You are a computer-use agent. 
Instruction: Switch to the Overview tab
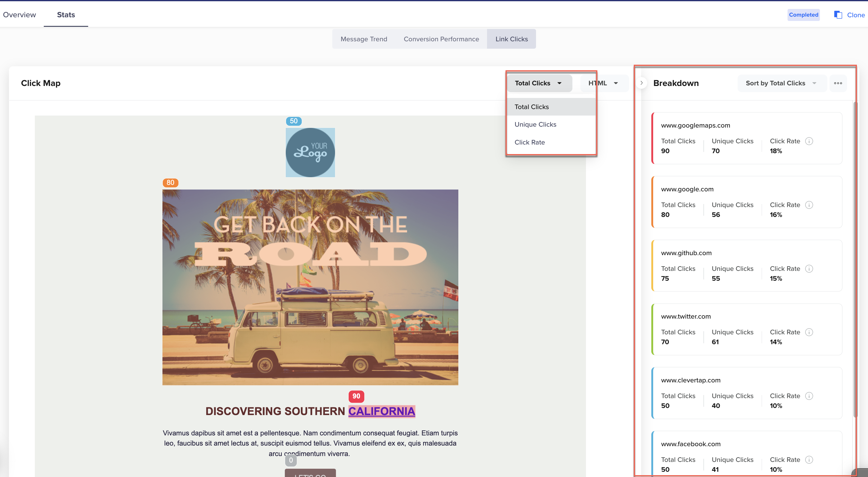coord(19,15)
